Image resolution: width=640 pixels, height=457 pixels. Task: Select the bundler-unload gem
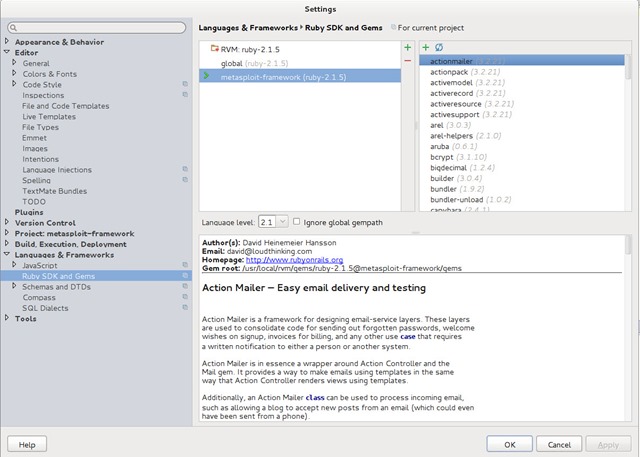pos(522,200)
